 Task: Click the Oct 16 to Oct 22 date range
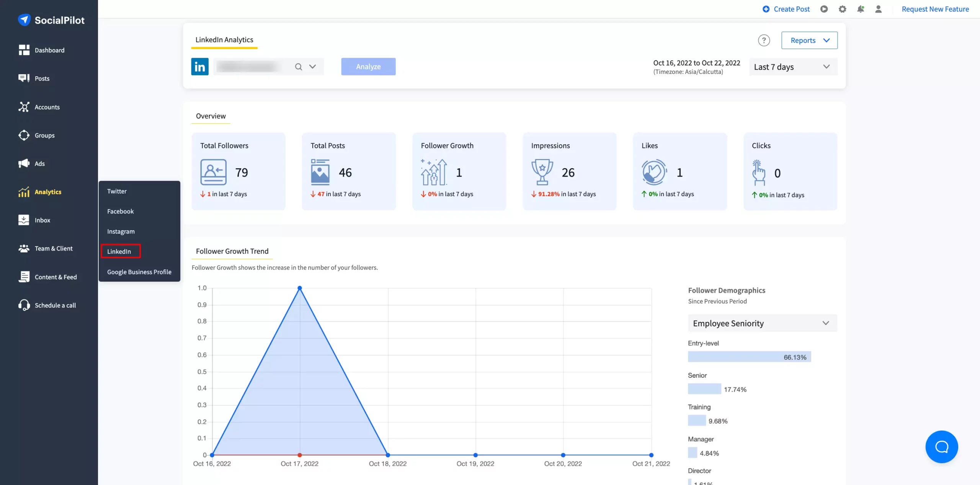(x=696, y=63)
